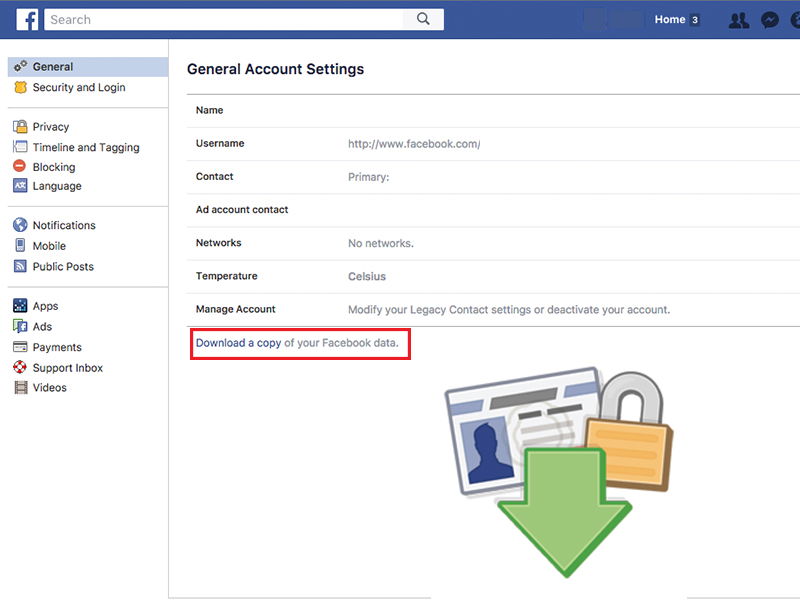Image resolution: width=800 pixels, height=600 pixels.
Task: Open Support Inbox
Action: pyautogui.click(x=67, y=368)
